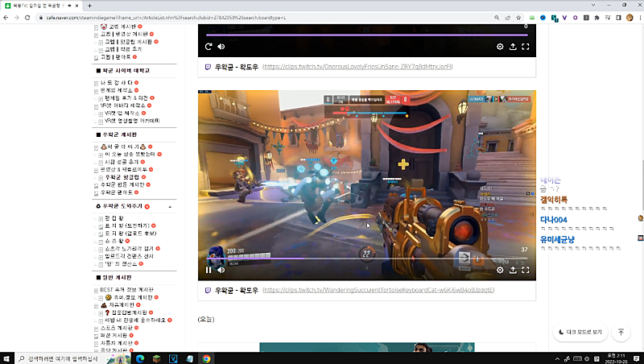This screenshot has width=644, height=364.
Task: Open the taskbar notification center icon
Action: [x=636, y=358]
